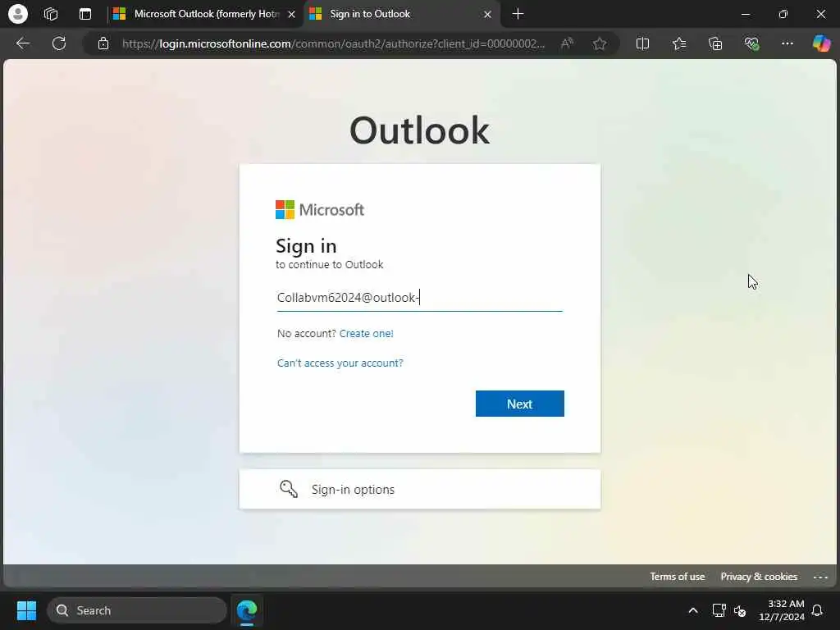Close the Sign in to Outlook tab
The height and width of the screenshot is (630, 840).
tap(487, 15)
